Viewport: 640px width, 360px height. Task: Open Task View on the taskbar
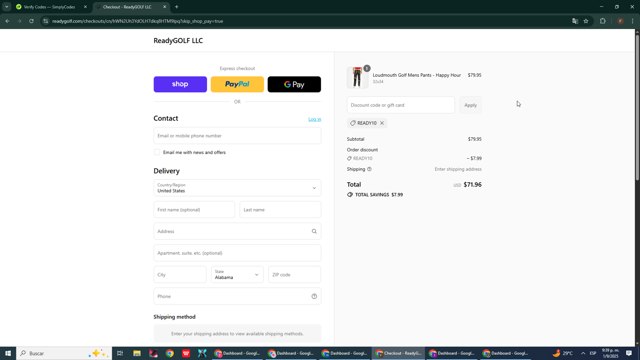click(x=120, y=353)
